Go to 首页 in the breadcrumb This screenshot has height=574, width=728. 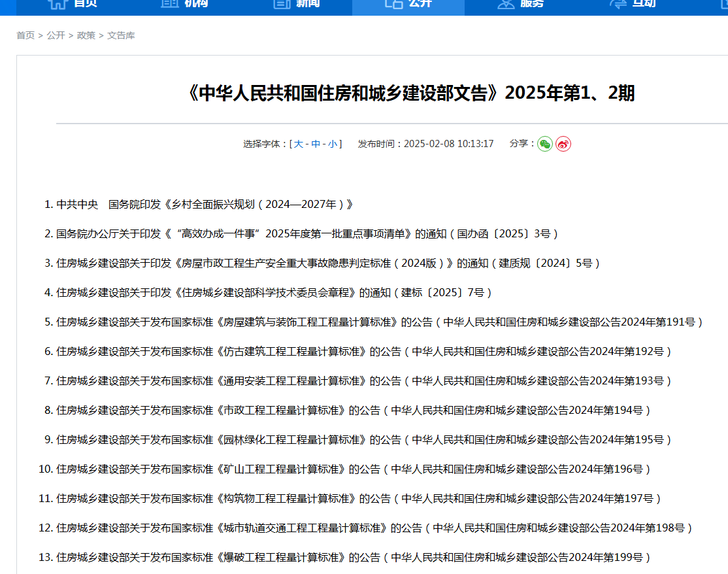[x=25, y=35]
